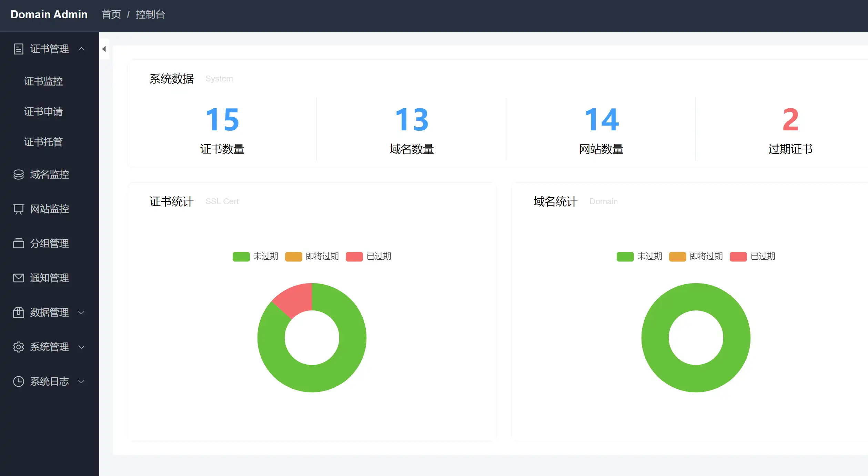
Task: Expand the 系统日志 menu chevron
Action: (x=81, y=381)
